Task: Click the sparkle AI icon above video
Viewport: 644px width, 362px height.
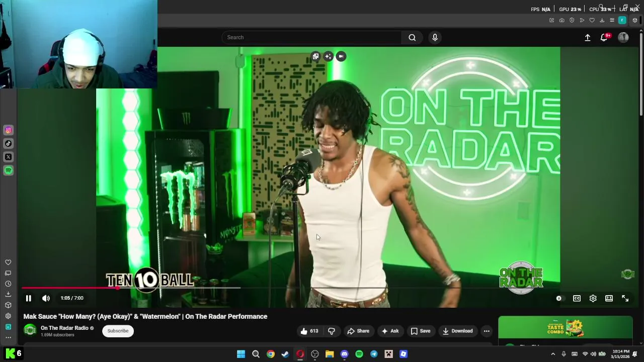Action: [328, 56]
